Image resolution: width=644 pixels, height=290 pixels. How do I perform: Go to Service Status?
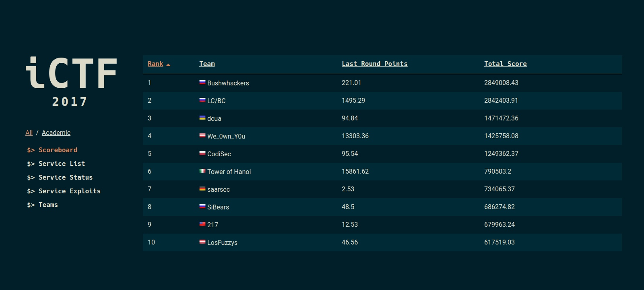tap(60, 177)
